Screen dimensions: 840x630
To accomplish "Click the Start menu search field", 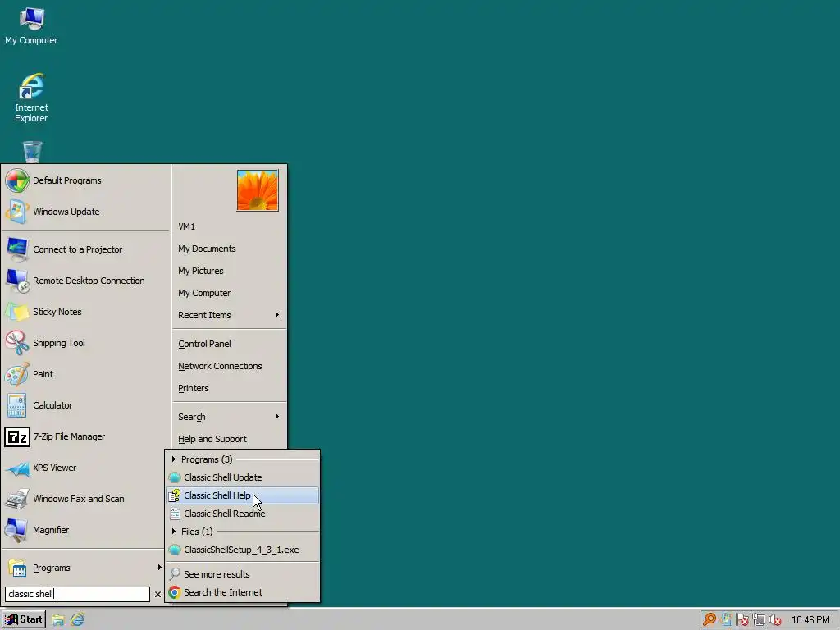I will coord(77,594).
